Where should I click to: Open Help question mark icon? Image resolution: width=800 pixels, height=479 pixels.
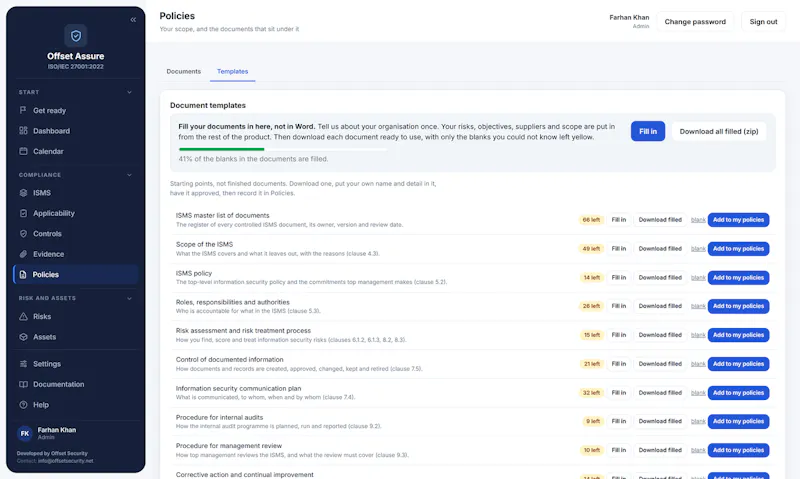tap(23, 405)
